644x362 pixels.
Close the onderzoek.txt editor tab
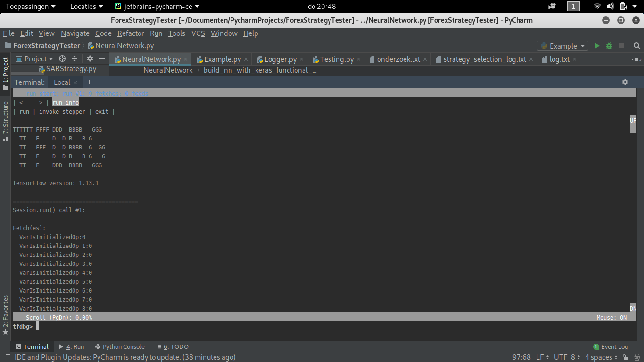[425, 59]
